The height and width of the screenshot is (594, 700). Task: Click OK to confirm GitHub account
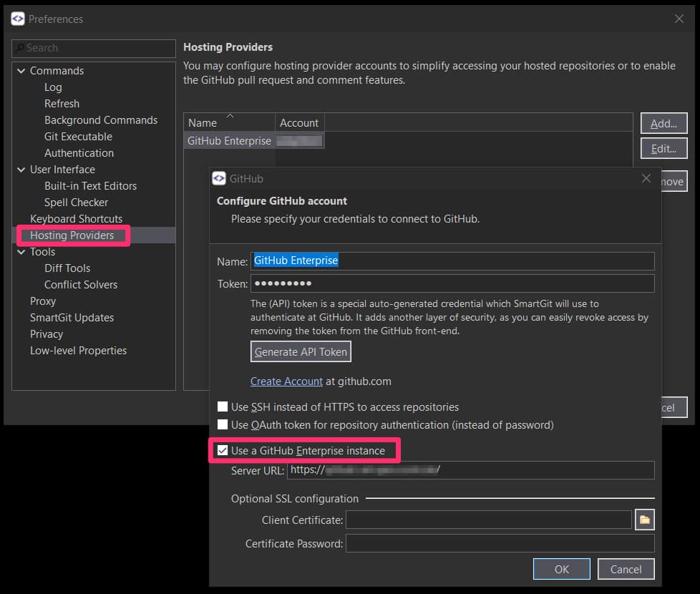(x=561, y=570)
